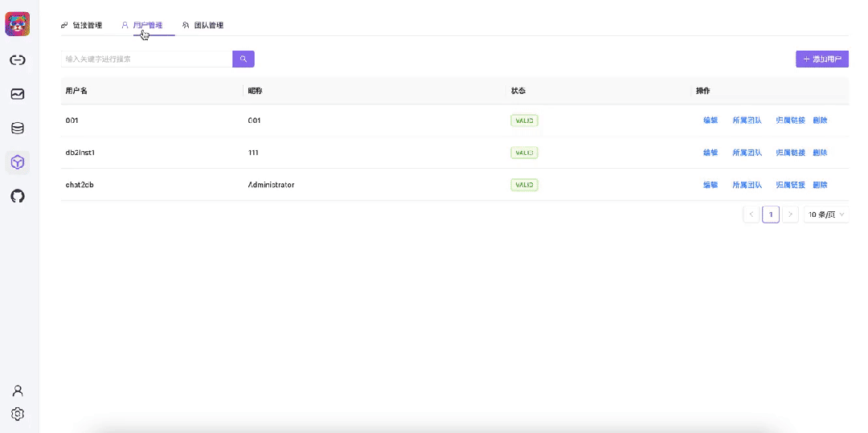Image resolution: width=868 pixels, height=433 pixels.
Task: Click the Chat2DB logo in the sidebar
Action: 18,24
